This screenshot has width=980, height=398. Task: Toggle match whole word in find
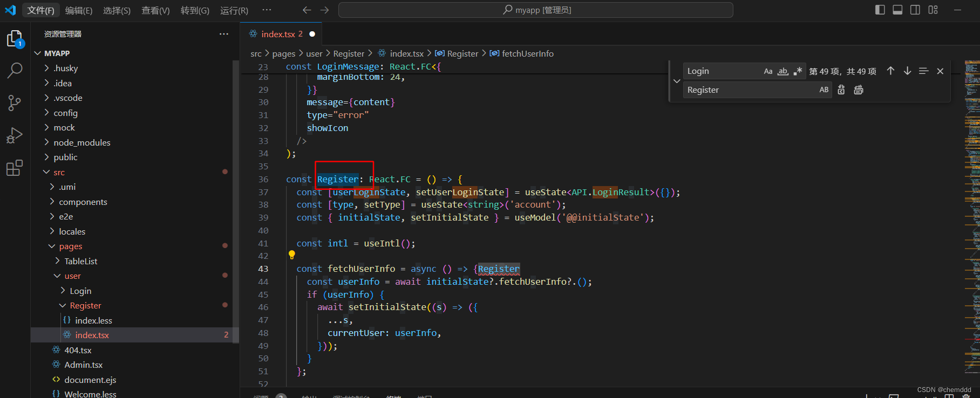point(783,71)
